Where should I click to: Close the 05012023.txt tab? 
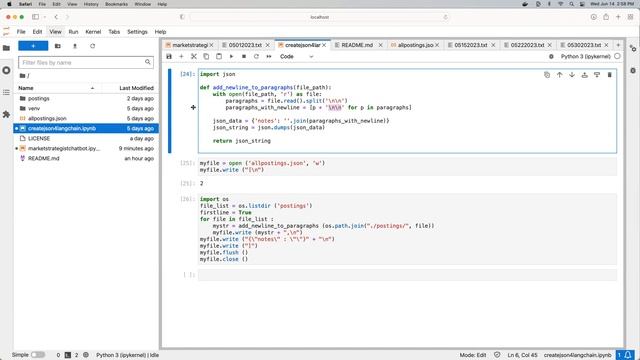pos(268,45)
